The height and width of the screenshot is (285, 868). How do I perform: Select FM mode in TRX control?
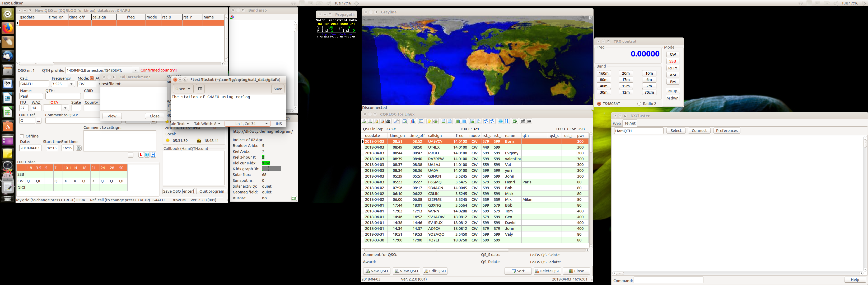click(x=673, y=82)
